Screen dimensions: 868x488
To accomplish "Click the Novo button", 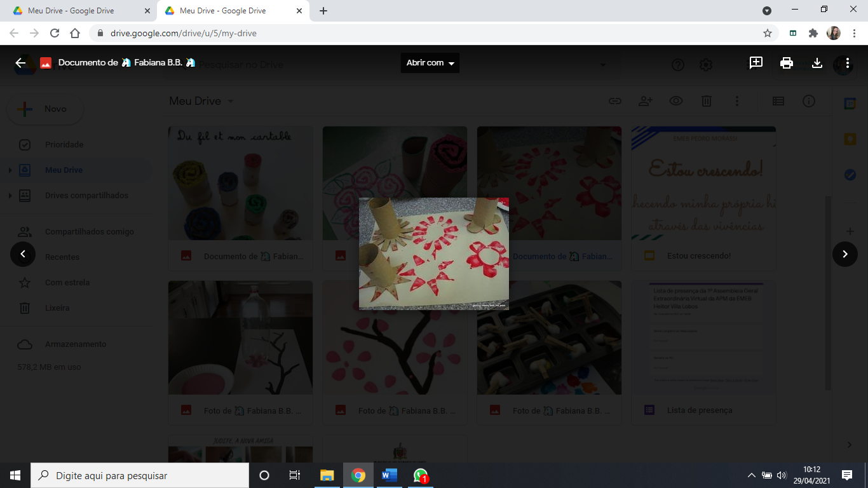I will 45,109.
